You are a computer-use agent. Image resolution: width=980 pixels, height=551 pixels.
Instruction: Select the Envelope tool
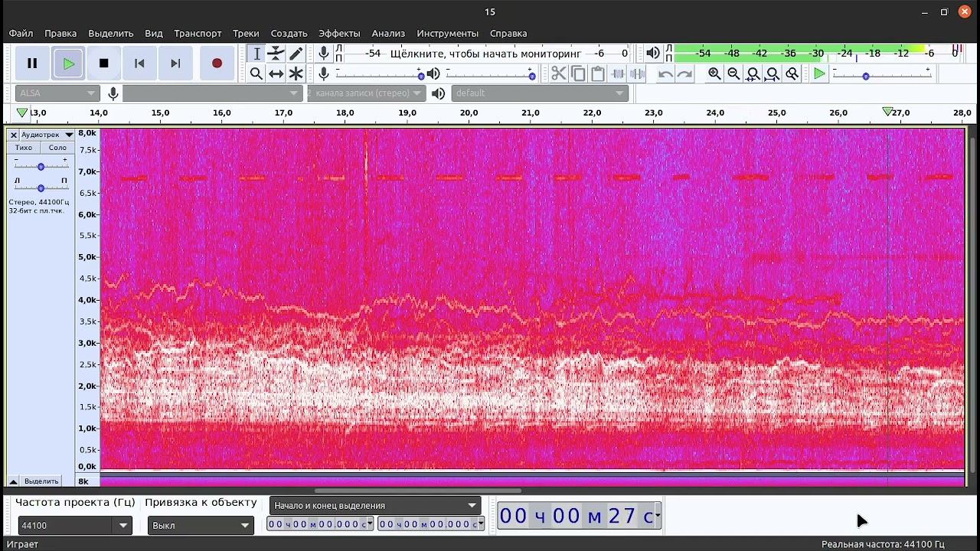point(276,54)
